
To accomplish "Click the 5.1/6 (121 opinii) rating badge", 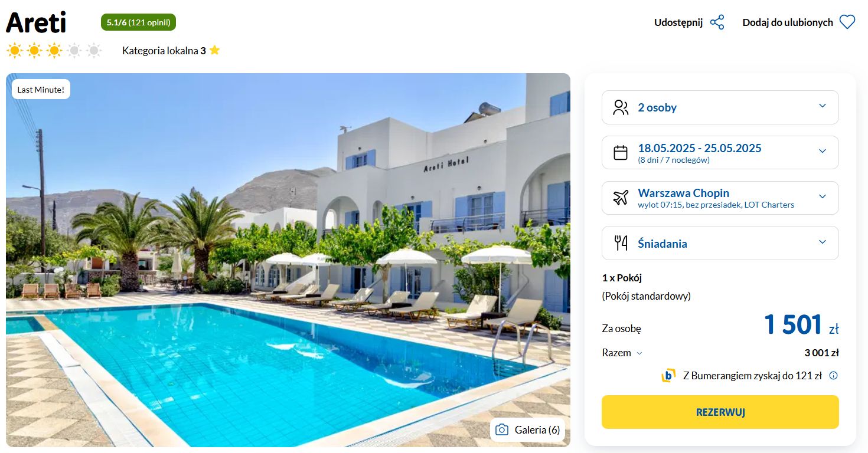I will point(139,22).
